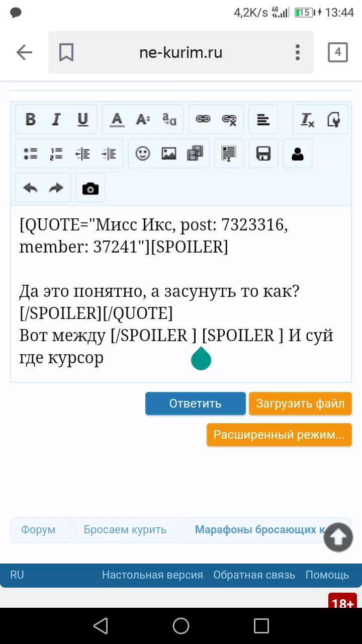Open tab switcher showing 4 tabs
Image resolution: width=362 pixels, height=644 pixels.
338,52
